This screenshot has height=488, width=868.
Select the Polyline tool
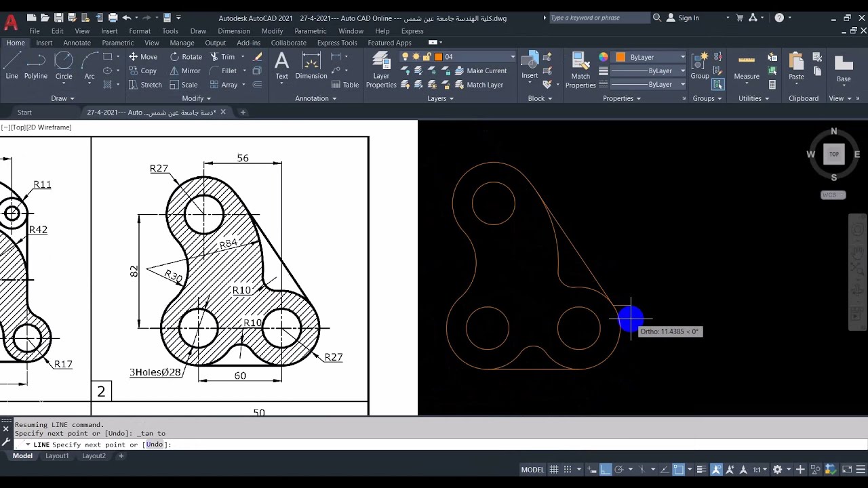(x=36, y=66)
